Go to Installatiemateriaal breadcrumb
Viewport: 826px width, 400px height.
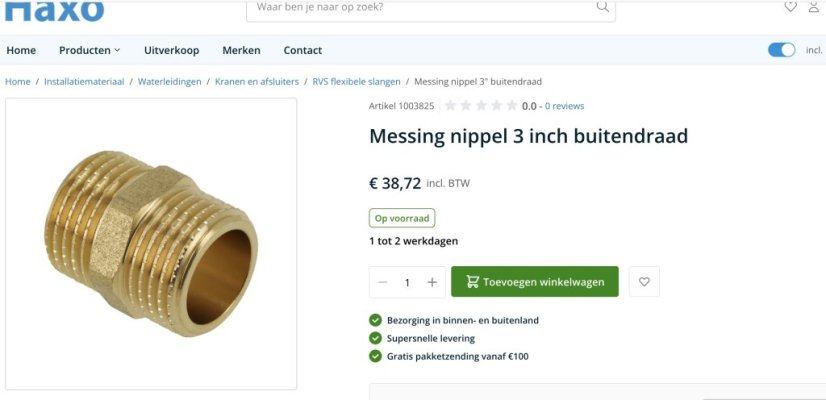[84, 82]
